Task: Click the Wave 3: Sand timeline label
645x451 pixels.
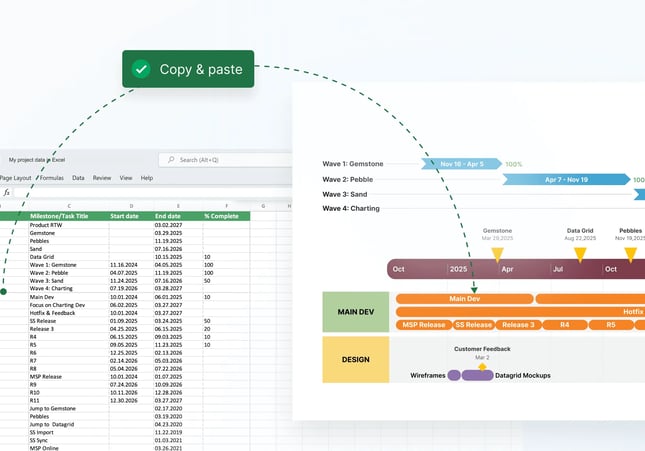Action: point(345,194)
